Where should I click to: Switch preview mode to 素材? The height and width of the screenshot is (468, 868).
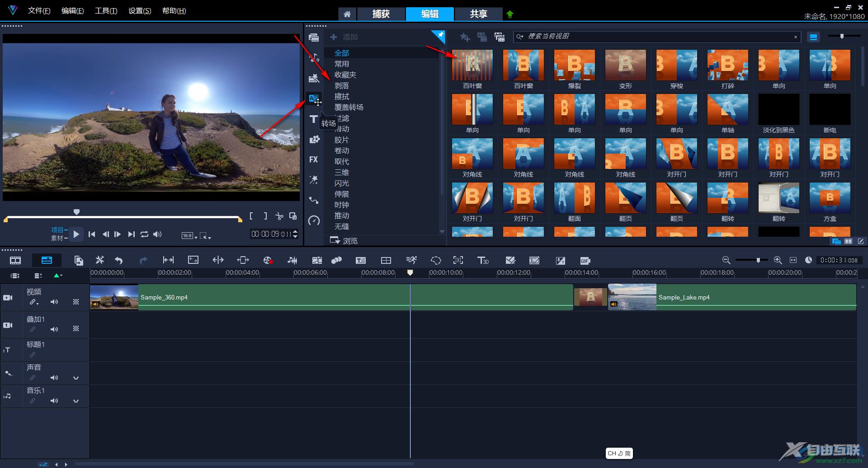(x=57, y=238)
